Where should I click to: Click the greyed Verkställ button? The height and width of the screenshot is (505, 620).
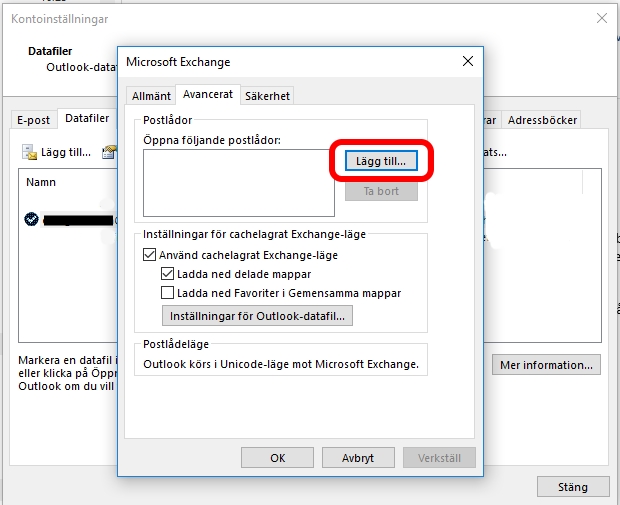pyautogui.click(x=439, y=458)
